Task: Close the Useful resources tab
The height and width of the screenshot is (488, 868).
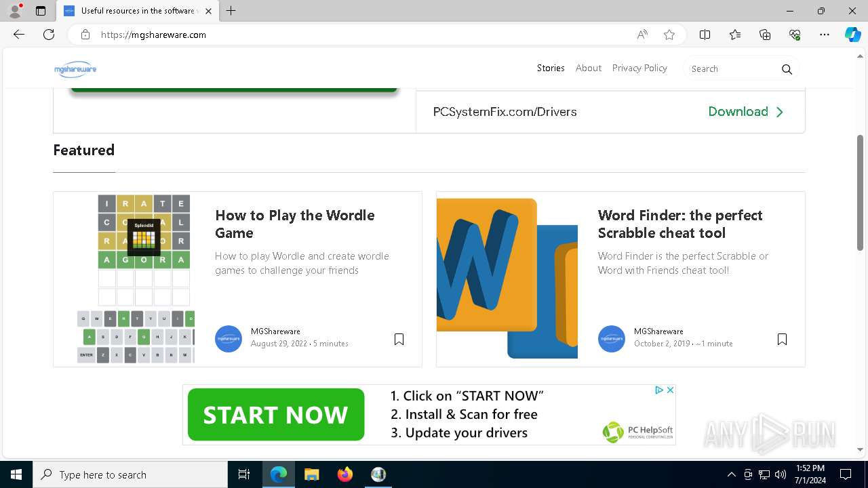Action: click(x=209, y=11)
